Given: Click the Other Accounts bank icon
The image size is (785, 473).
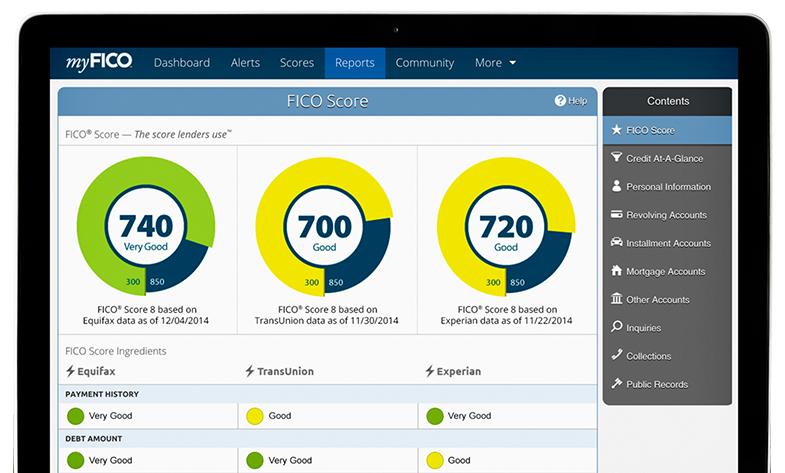Looking at the screenshot, I should (616, 298).
